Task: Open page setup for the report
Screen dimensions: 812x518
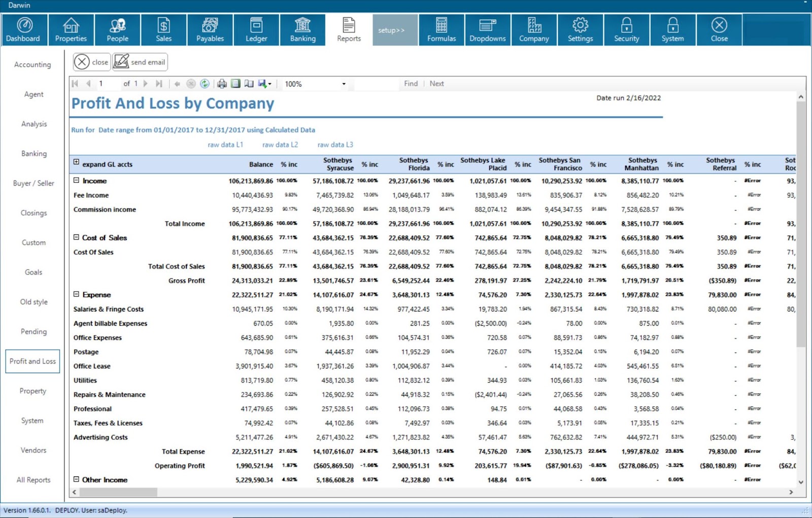Action: 249,84
